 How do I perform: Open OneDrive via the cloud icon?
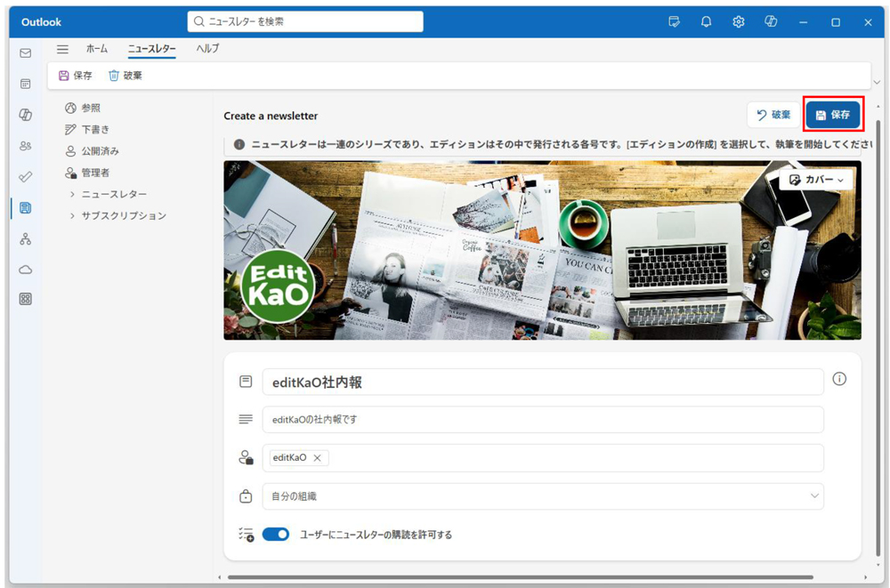tap(24, 268)
